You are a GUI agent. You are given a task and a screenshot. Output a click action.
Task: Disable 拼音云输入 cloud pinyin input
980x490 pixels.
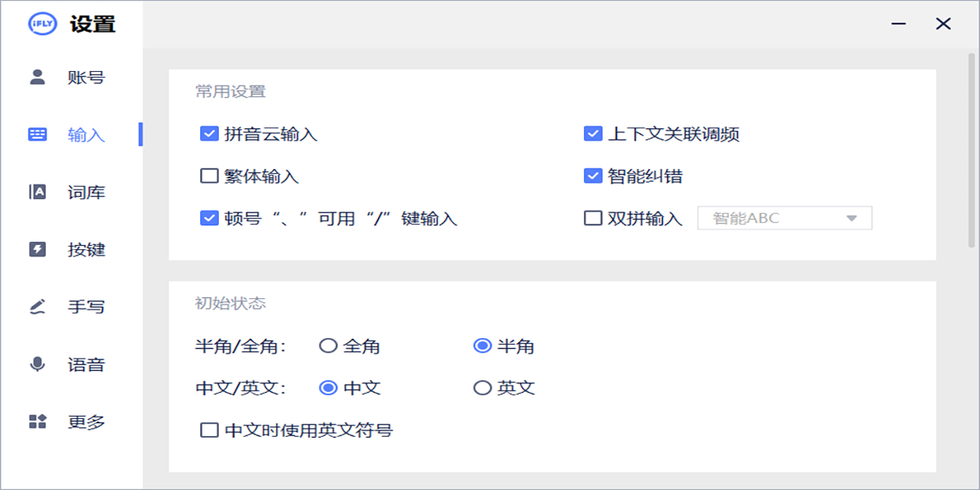209,134
